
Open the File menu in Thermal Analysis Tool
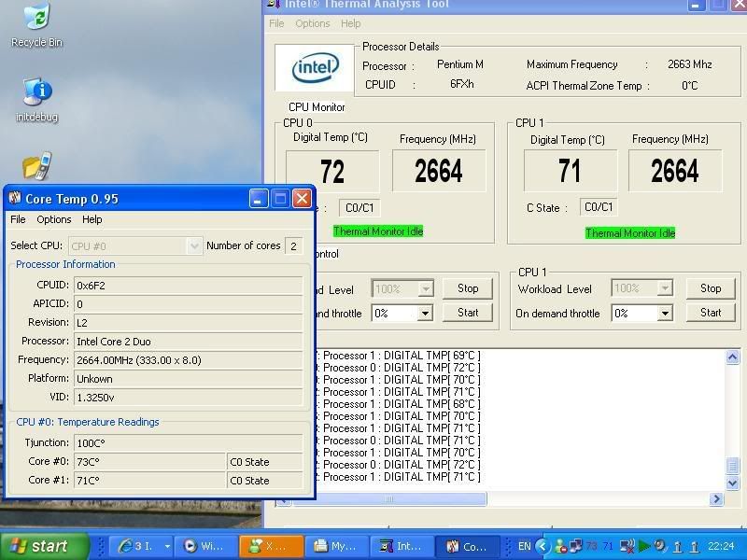275,23
